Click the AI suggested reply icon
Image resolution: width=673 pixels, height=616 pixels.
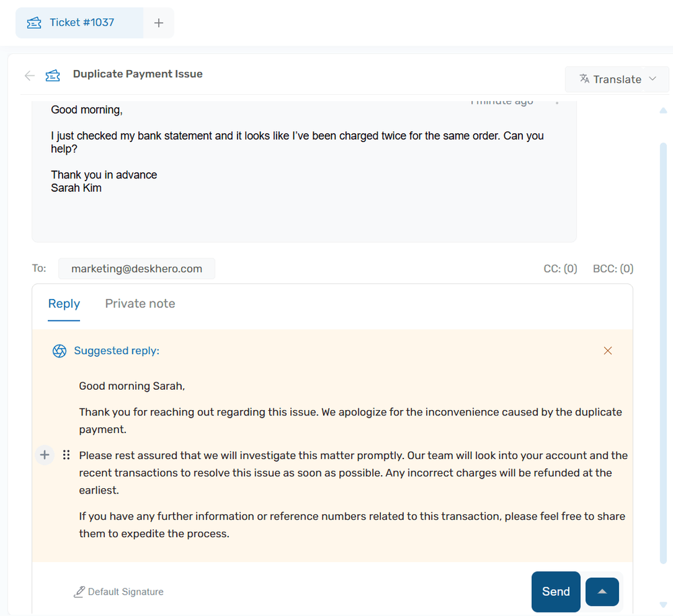coord(59,351)
